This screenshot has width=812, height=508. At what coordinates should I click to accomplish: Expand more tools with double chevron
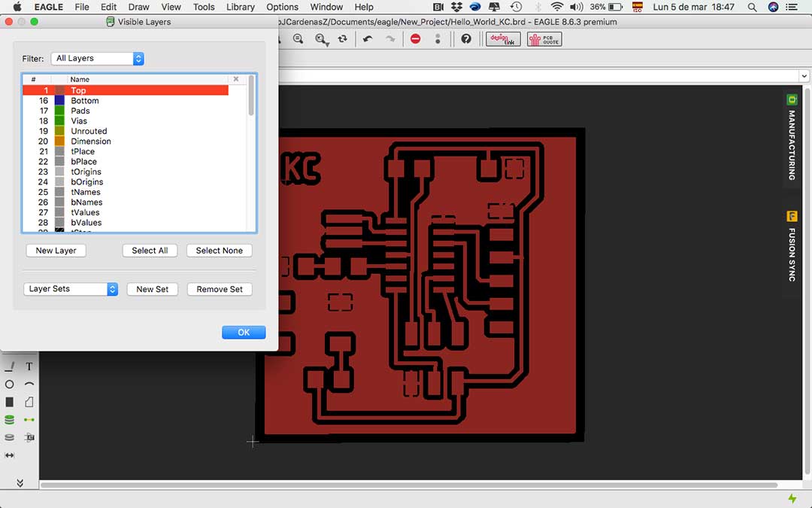pyautogui.click(x=20, y=483)
